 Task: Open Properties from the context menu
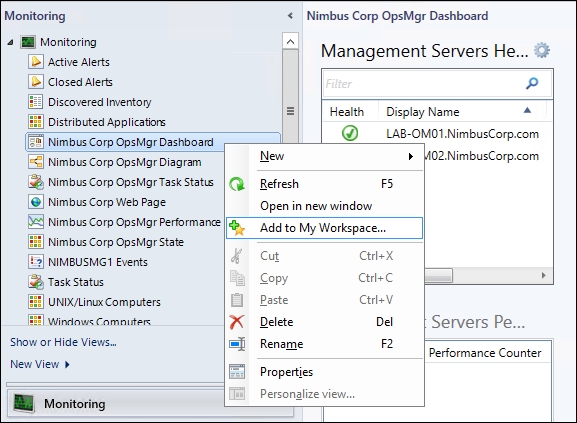coord(325,372)
